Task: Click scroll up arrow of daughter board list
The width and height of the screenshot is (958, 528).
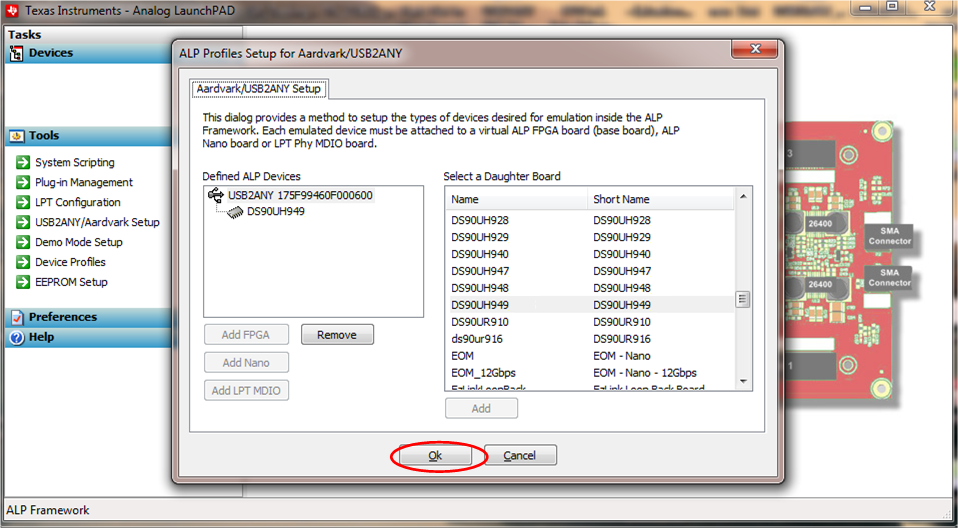Action: tap(743, 196)
